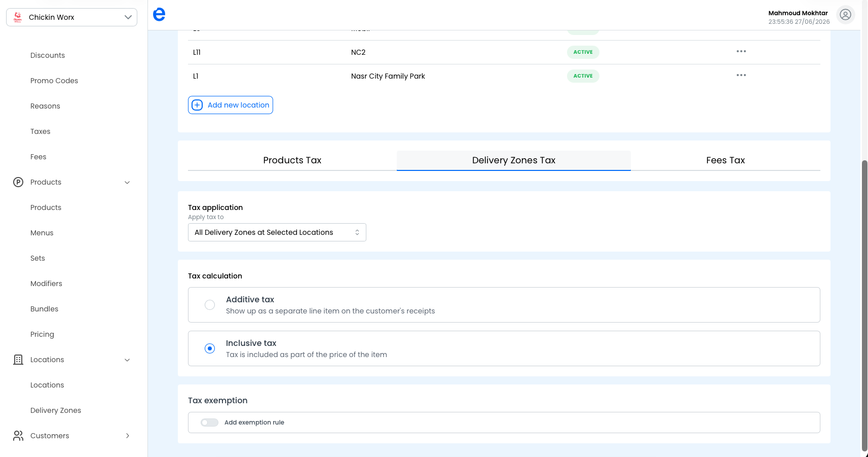Viewport: 868px width, 457px height.
Task: Collapse the Products sidebar section chevron
Action: pyautogui.click(x=127, y=183)
